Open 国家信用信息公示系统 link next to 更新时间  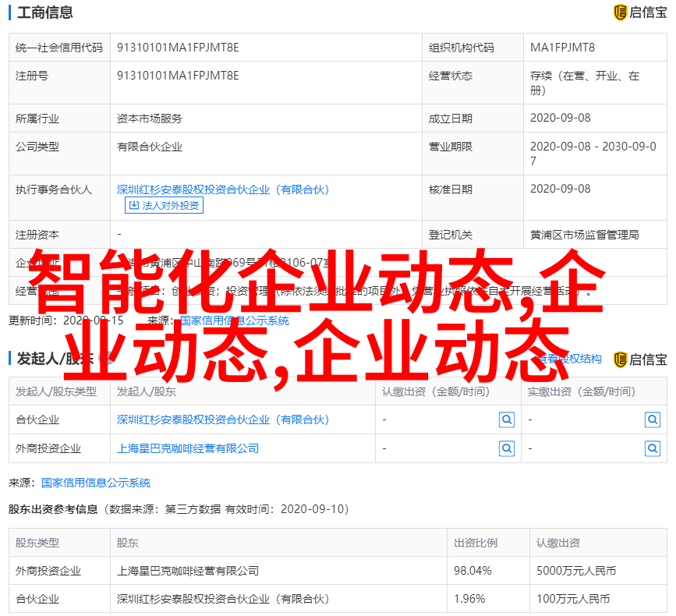(x=235, y=320)
